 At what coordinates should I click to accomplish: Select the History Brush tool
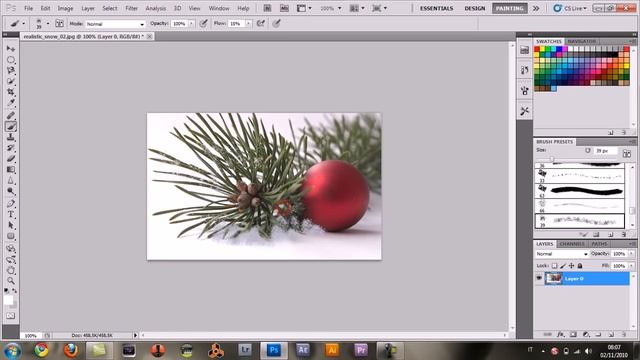11,148
